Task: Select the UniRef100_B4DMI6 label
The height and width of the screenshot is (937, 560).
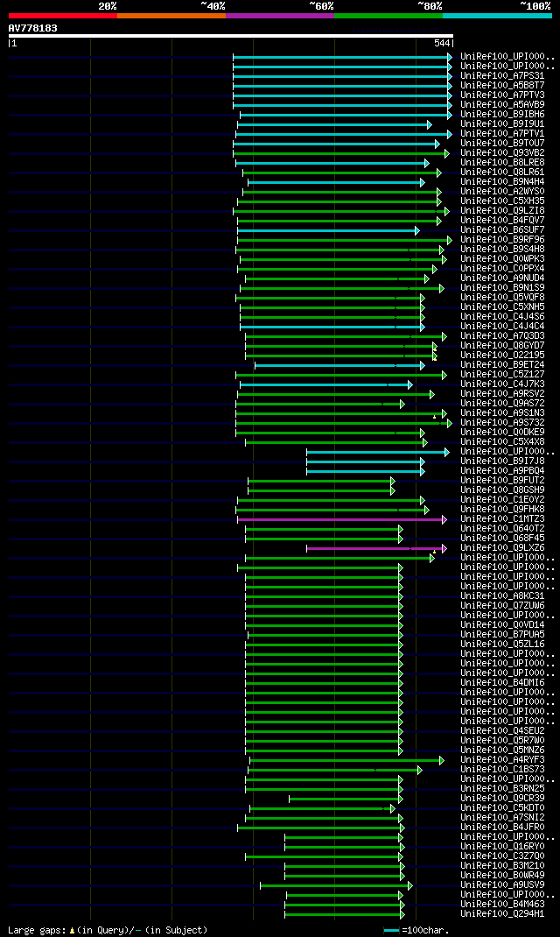Action: [x=502, y=682]
